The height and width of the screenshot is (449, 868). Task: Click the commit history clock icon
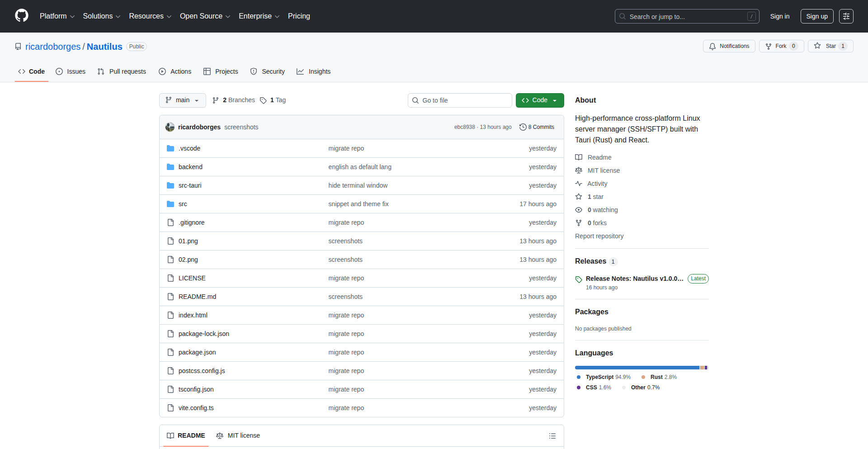click(x=523, y=127)
